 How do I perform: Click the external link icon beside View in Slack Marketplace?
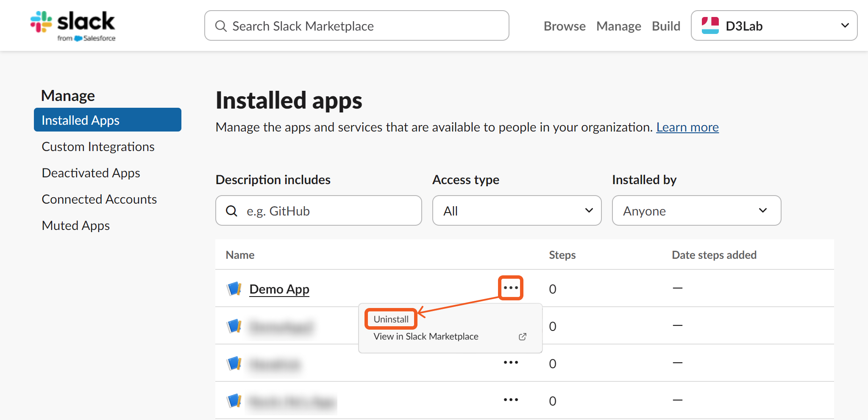coord(523,336)
